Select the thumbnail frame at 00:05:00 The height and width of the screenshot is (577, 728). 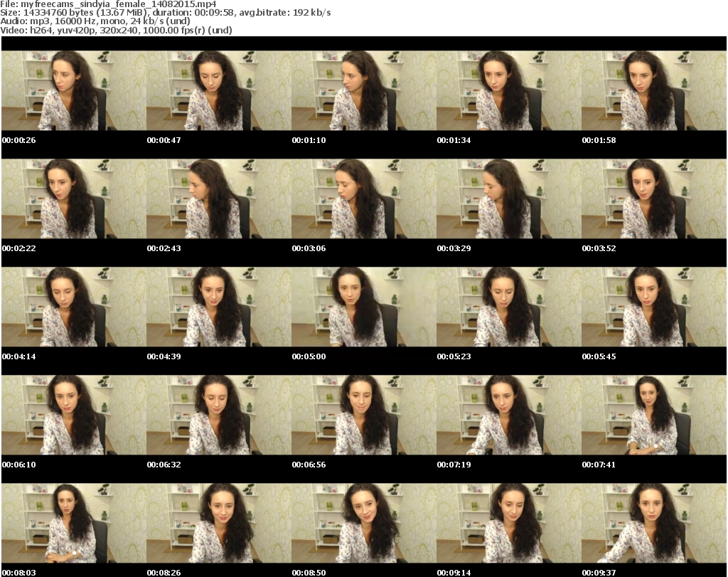(364, 307)
